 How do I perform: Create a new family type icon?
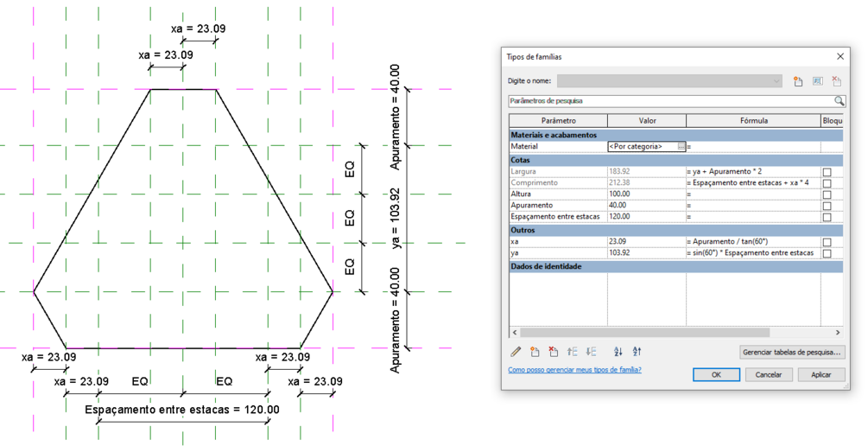point(798,81)
